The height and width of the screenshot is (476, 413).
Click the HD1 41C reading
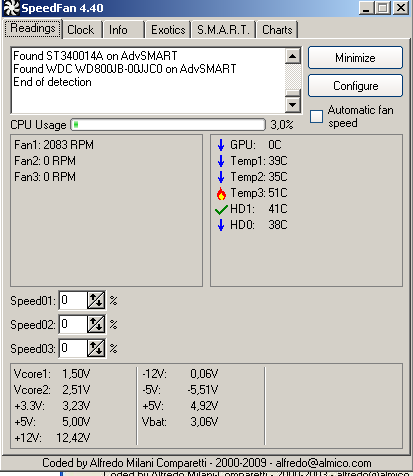(x=259, y=209)
